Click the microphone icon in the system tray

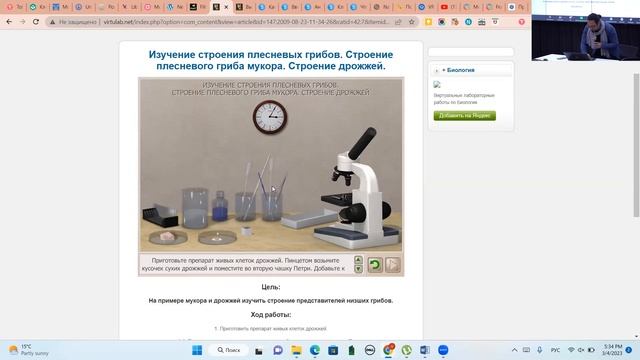click(540, 350)
